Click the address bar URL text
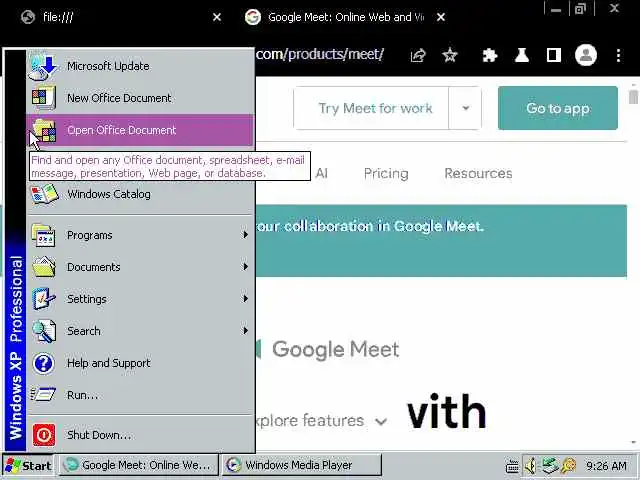The height and width of the screenshot is (480, 640). (x=320, y=54)
